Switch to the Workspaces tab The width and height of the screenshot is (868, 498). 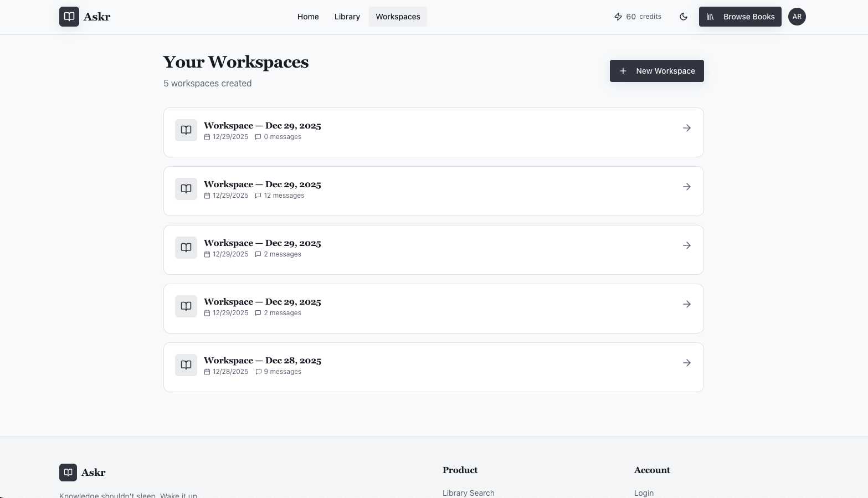coord(398,17)
